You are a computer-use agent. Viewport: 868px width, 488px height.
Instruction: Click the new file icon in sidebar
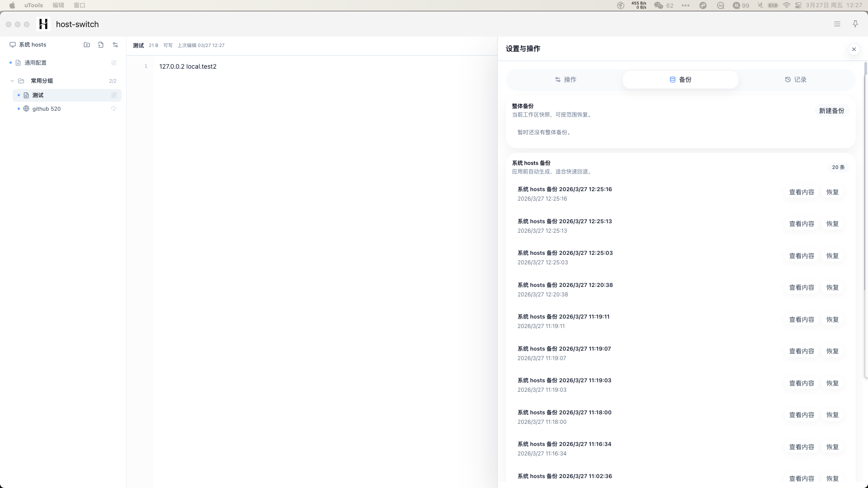(101, 45)
